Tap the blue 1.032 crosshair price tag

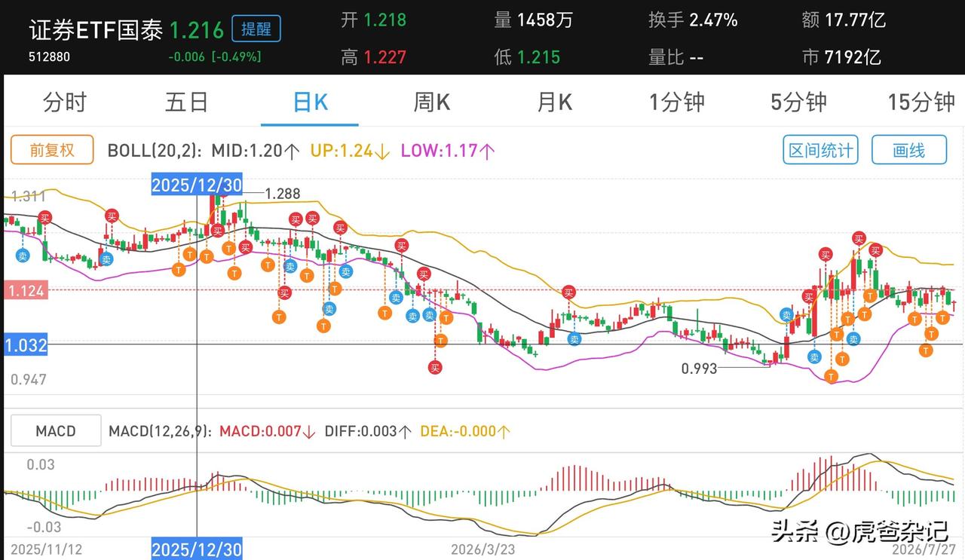coord(26,345)
